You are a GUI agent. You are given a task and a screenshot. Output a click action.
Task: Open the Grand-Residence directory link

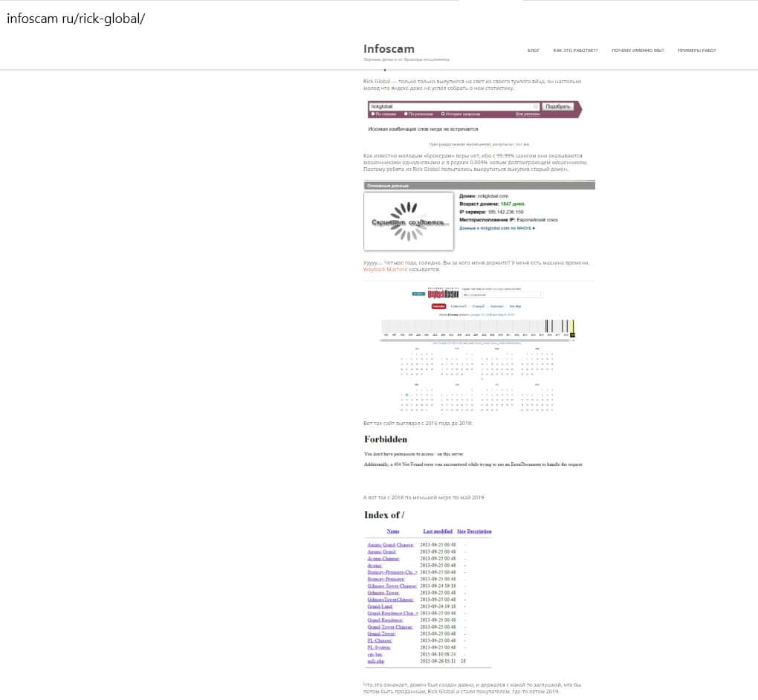pyautogui.click(x=385, y=620)
